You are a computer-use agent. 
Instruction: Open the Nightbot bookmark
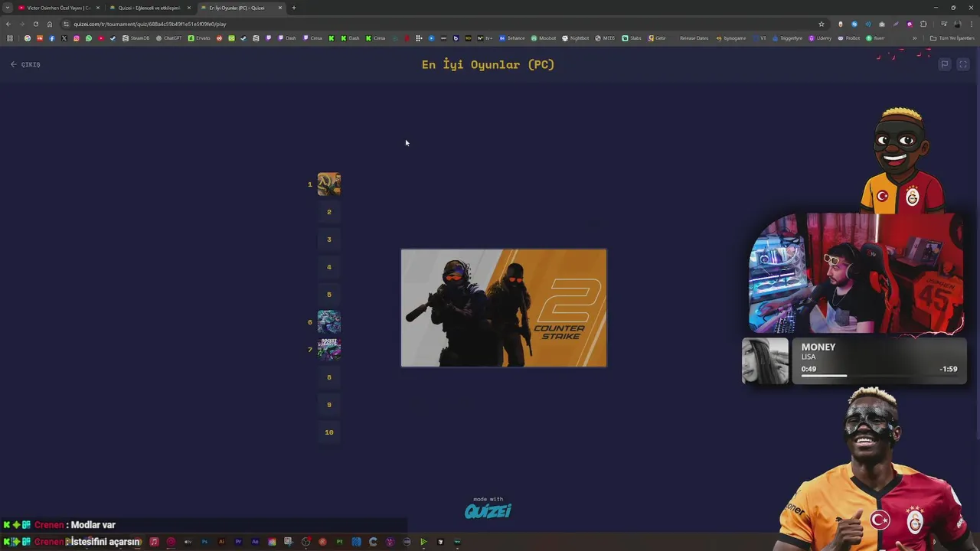point(576,38)
